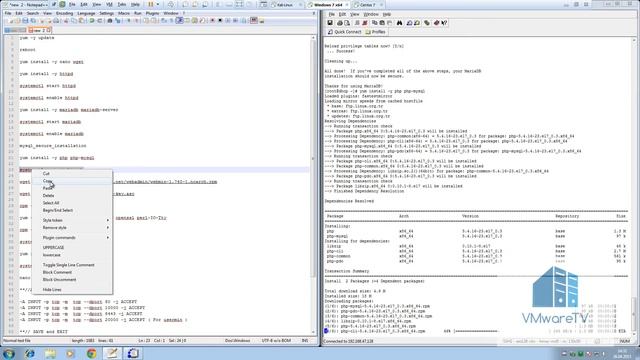Choose lowercase in the context menu

pyautogui.click(x=51, y=255)
